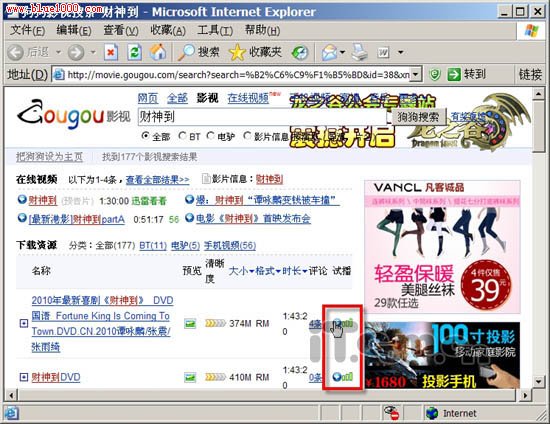The height and width of the screenshot is (424, 550).
Task: Open the 编辑(E) menu
Action: tap(74, 31)
